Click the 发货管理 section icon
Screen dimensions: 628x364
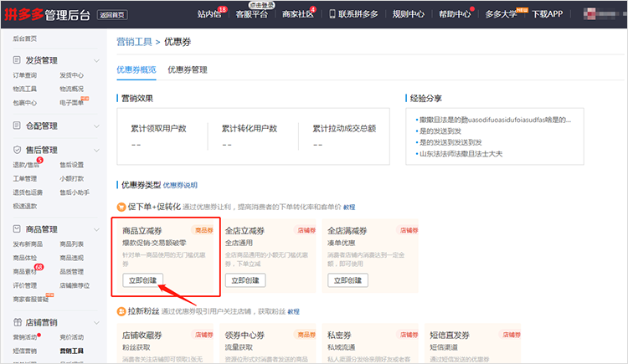[x=17, y=60]
